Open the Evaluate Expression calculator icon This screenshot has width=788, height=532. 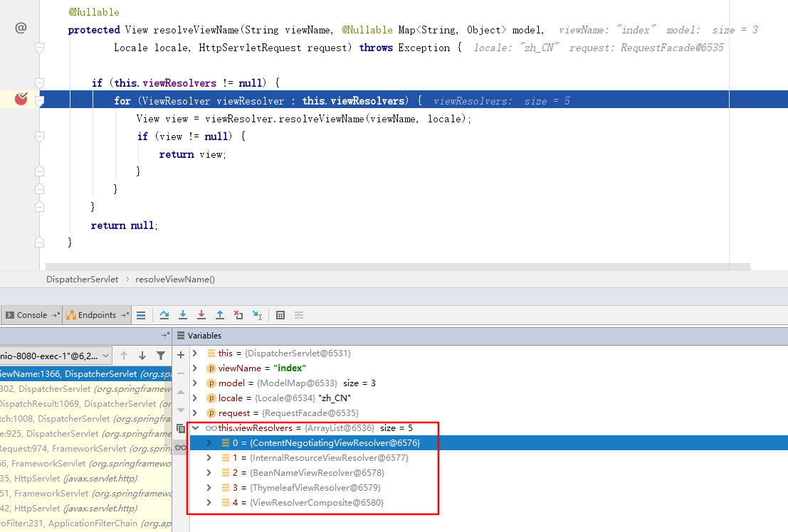[280, 315]
